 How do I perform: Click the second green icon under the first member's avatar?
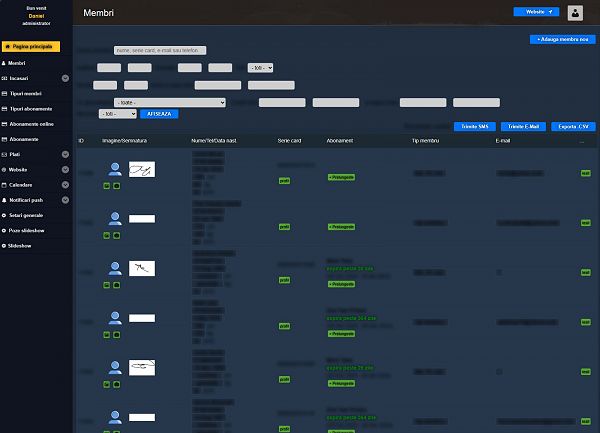point(116,186)
